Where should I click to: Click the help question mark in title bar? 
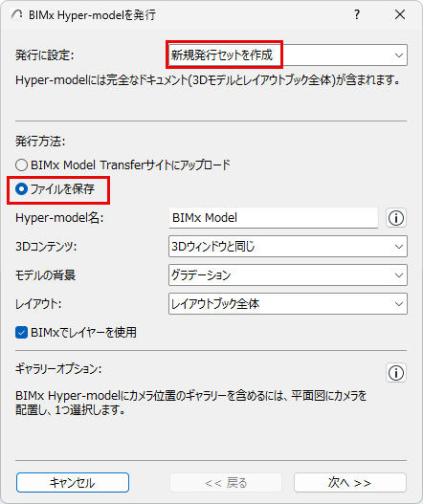[x=357, y=14]
